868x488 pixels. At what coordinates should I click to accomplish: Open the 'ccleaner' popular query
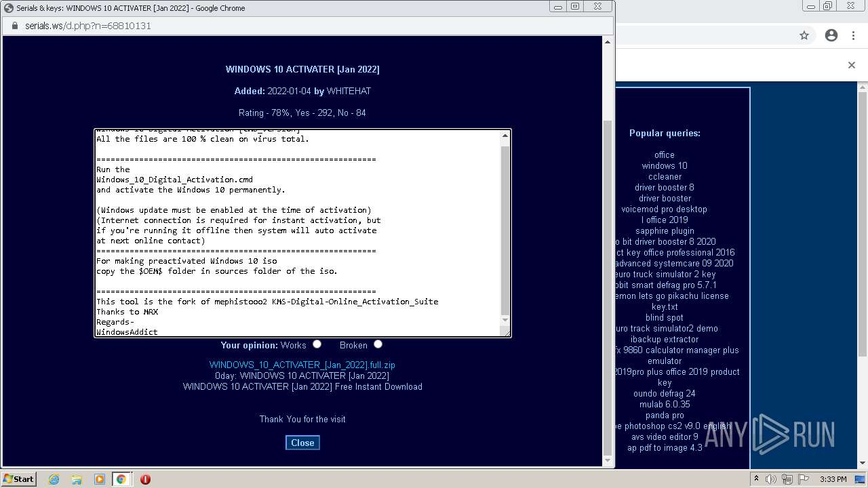tap(665, 176)
